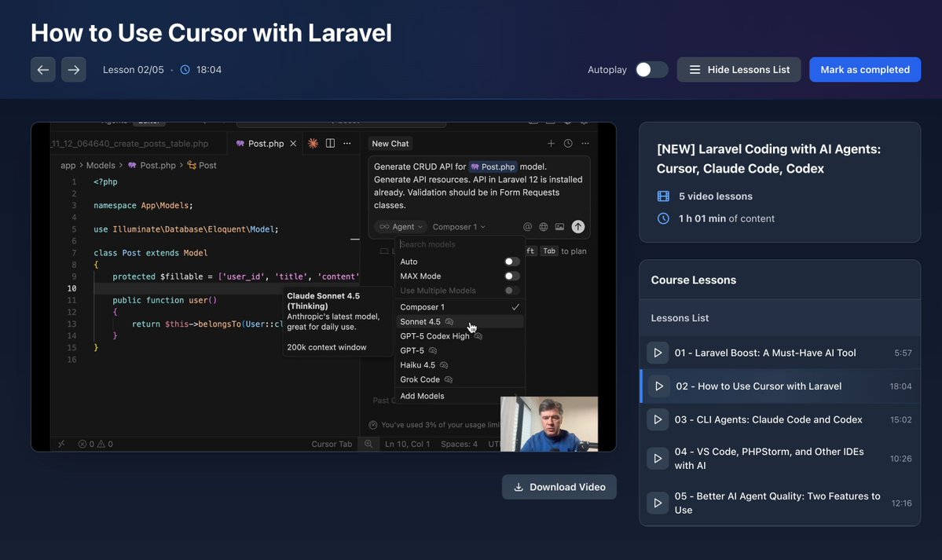Screen dimensions: 942x560
Task: Click the web search globe icon in chat
Action: pyautogui.click(x=544, y=226)
